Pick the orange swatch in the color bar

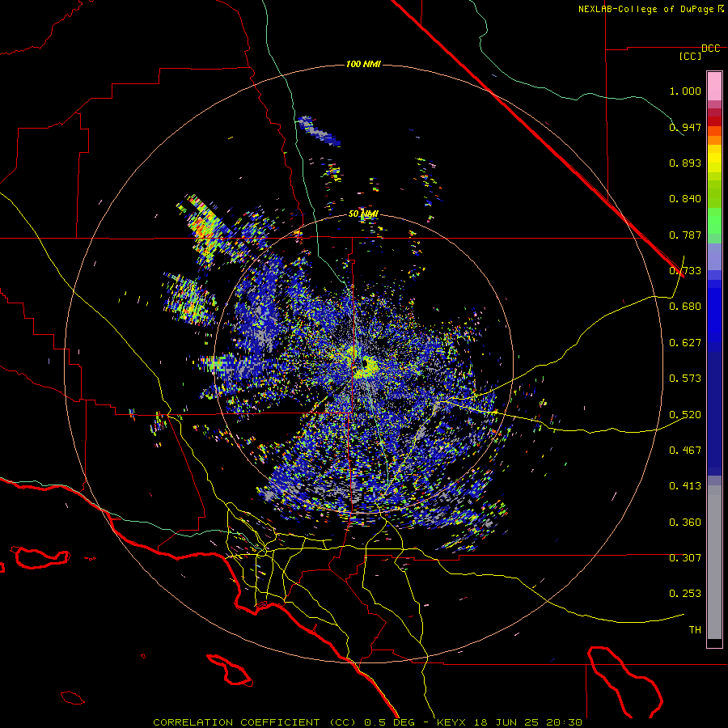pos(714,140)
